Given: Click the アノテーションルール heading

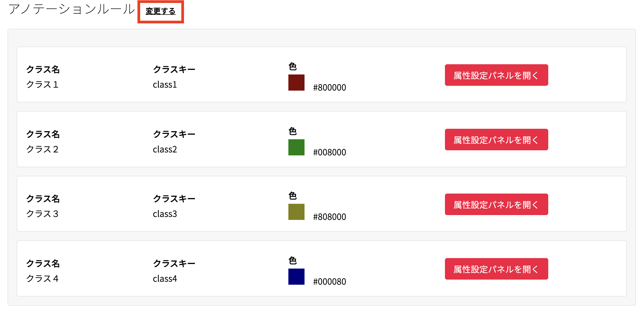Looking at the screenshot, I should pos(72,9).
